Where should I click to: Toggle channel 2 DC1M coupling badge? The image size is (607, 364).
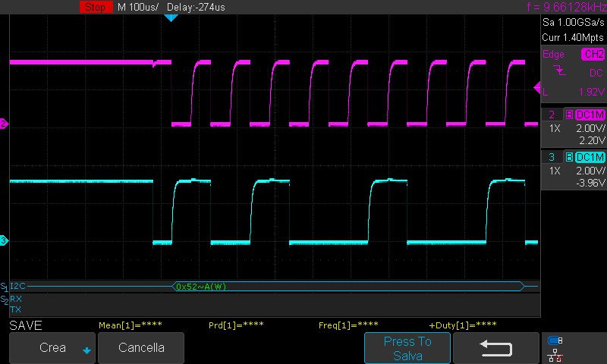[x=590, y=115]
